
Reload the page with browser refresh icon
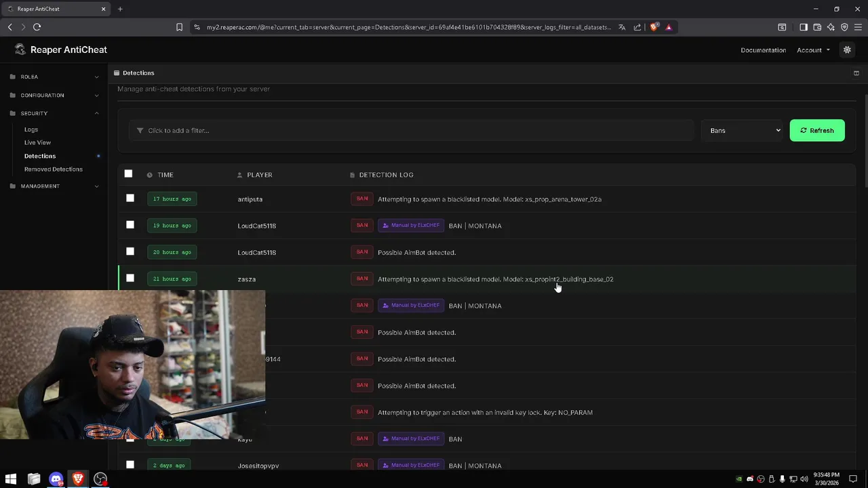coord(37,27)
